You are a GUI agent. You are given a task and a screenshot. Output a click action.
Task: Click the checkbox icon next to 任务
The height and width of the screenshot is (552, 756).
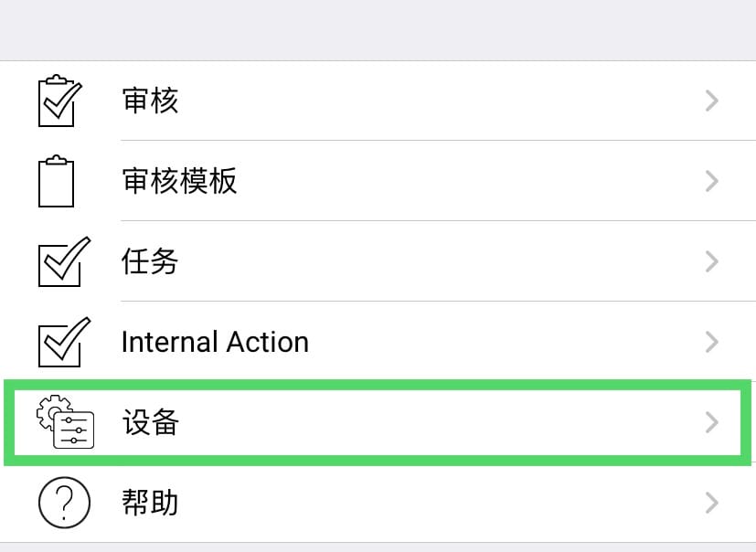click(x=64, y=261)
